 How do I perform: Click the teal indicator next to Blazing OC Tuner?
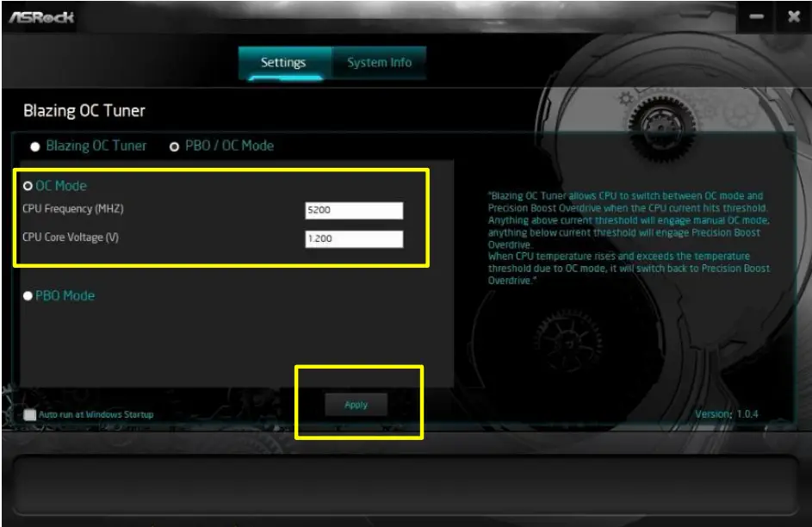click(x=34, y=146)
